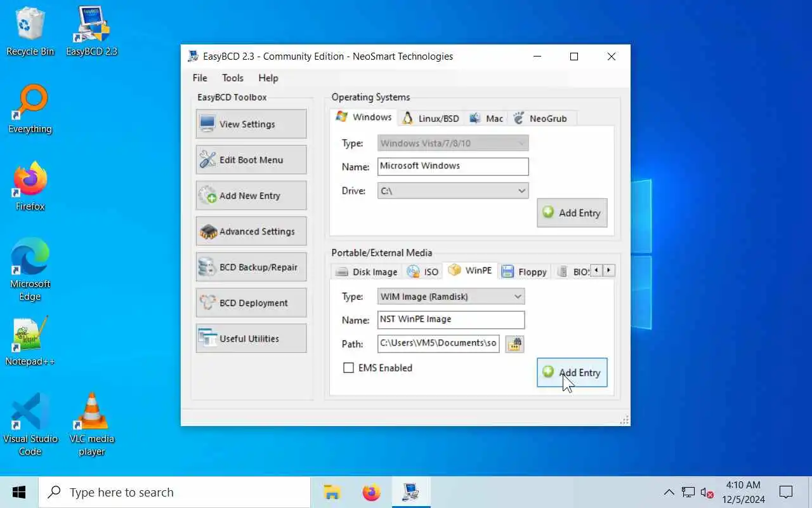The width and height of the screenshot is (812, 508).
Task: Click the EasyBCD title bar icon
Action: (x=193, y=56)
